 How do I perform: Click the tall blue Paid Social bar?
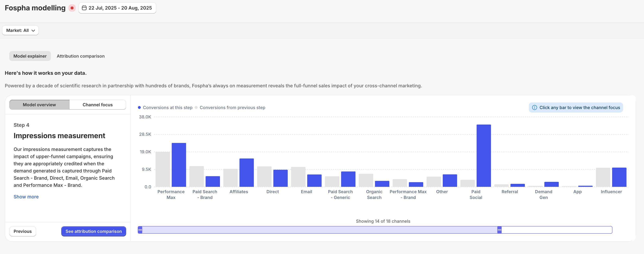(483, 156)
